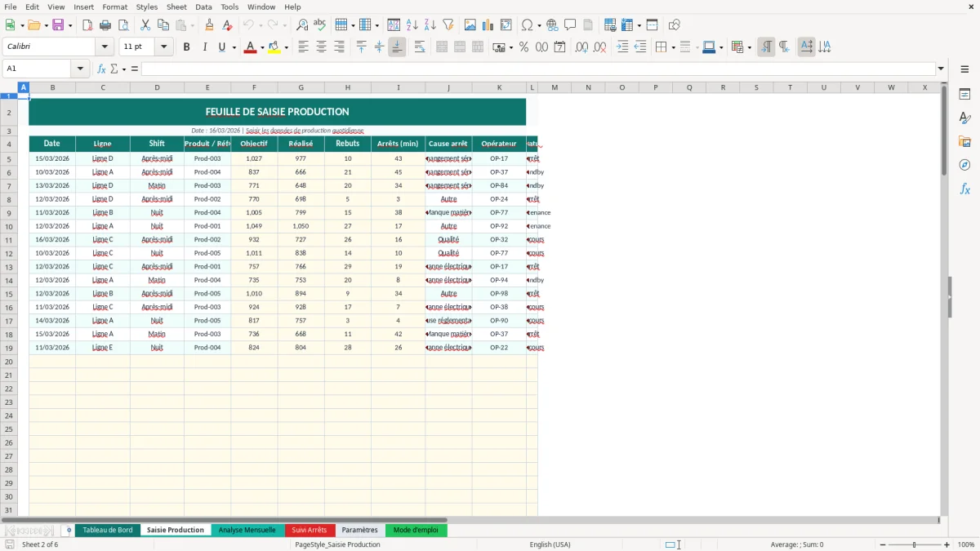Click the vertical scrollbar thumb
Image resolution: width=980 pixels, height=551 pixels.
[944, 131]
